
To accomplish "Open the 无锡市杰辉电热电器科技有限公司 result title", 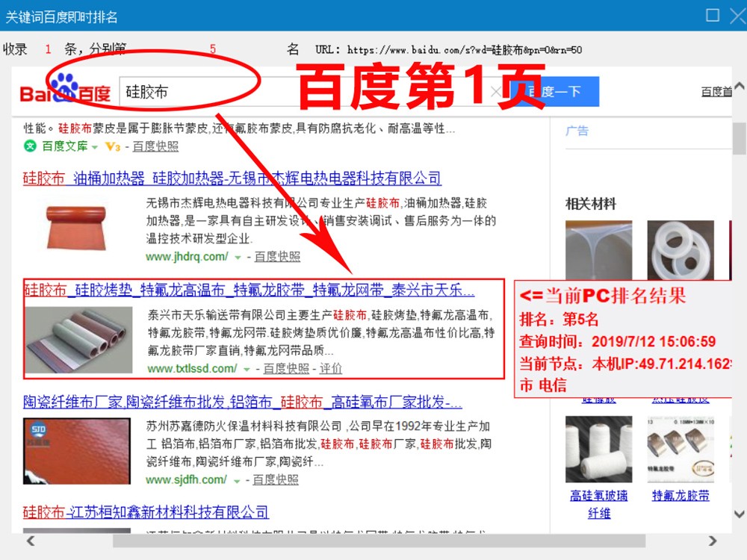I will pos(232,178).
